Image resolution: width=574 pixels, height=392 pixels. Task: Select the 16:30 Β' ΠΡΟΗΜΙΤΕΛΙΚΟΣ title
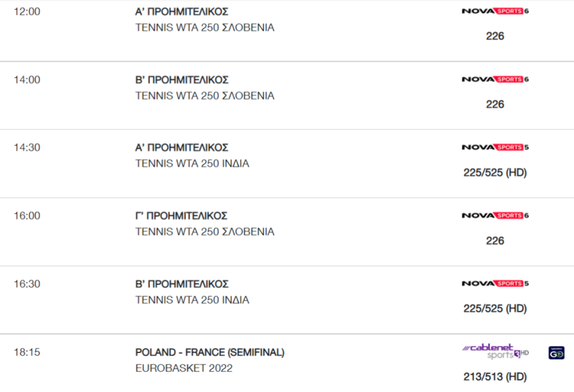182,284
